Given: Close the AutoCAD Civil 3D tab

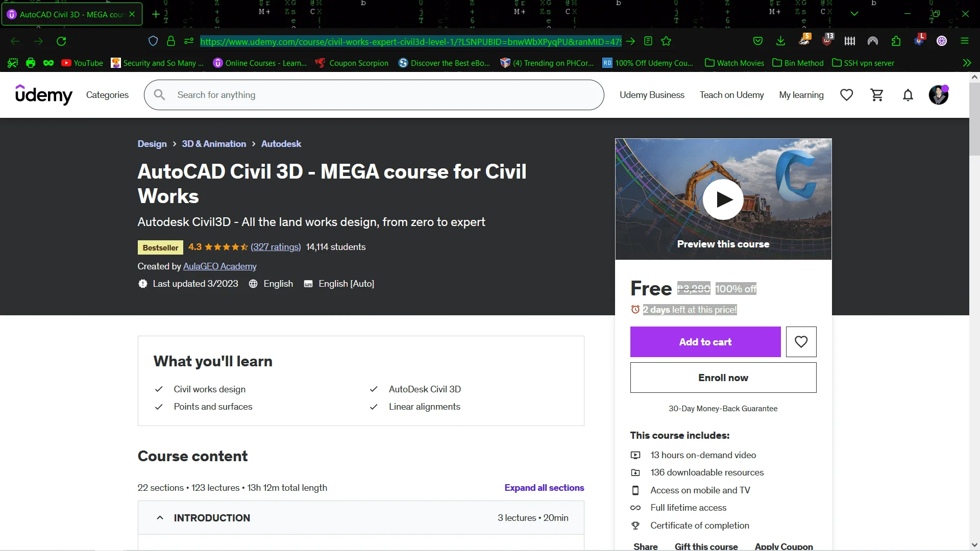Looking at the screenshot, I should (x=132, y=14).
